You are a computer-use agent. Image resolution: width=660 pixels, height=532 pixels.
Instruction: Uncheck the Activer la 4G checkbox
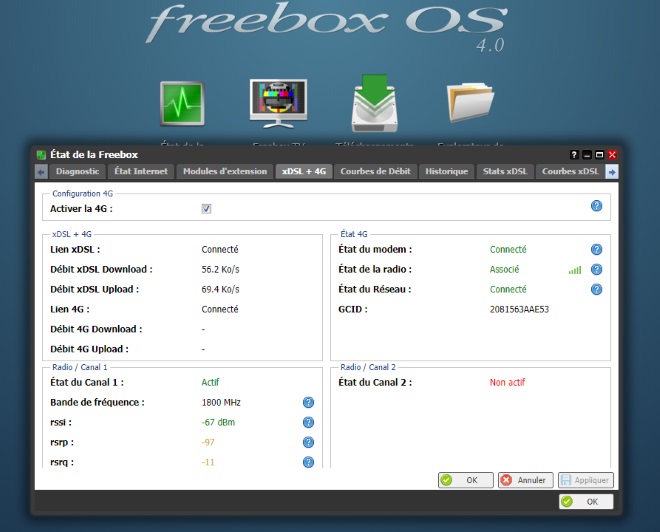tap(206, 209)
